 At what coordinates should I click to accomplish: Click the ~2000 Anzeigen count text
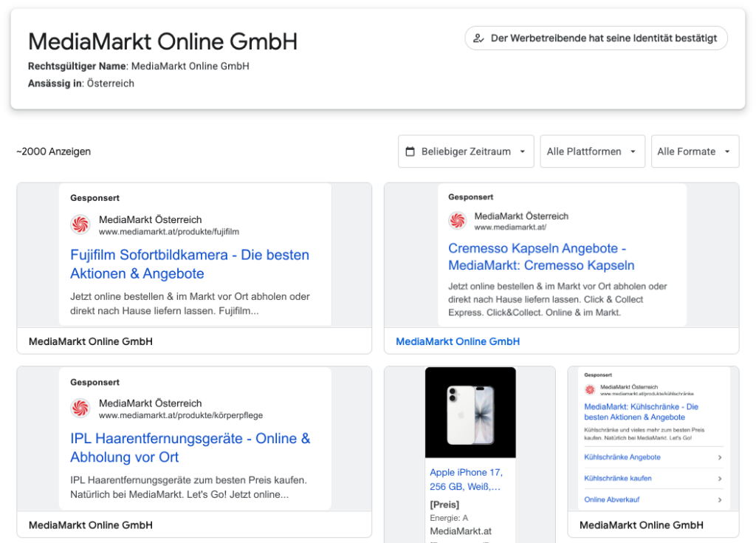pyautogui.click(x=53, y=151)
